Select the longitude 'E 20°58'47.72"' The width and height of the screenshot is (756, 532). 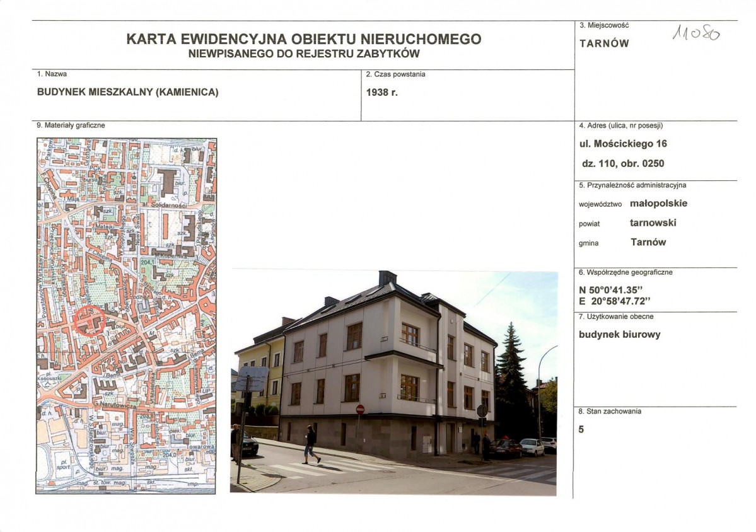click(x=615, y=301)
